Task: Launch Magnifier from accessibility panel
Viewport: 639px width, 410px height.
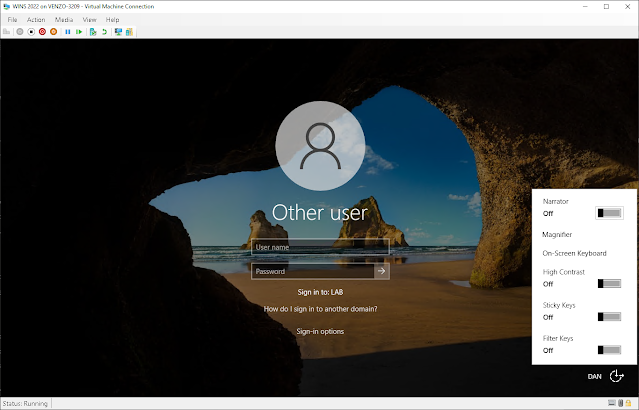Action: coord(557,234)
